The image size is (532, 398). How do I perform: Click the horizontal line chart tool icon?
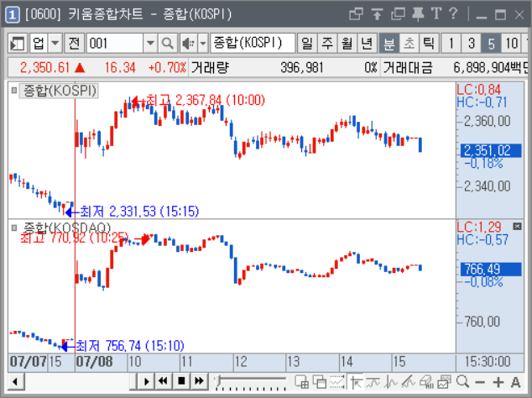373,382
